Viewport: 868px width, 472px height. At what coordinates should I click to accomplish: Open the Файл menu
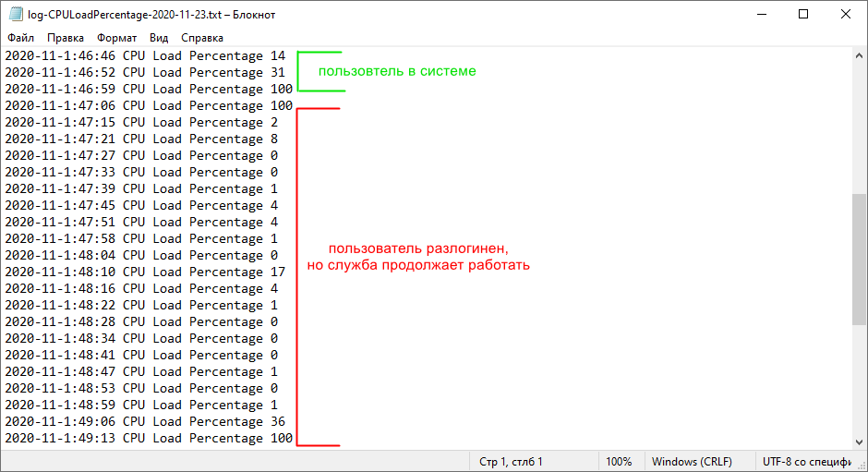pos(20,38)
